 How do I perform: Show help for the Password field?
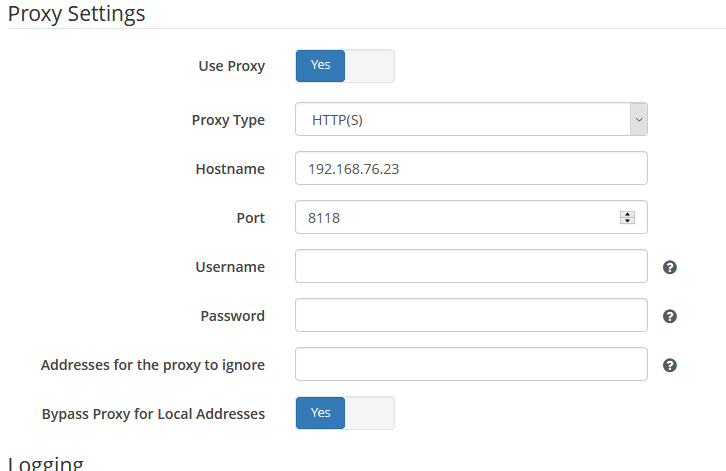click(670, 316)
